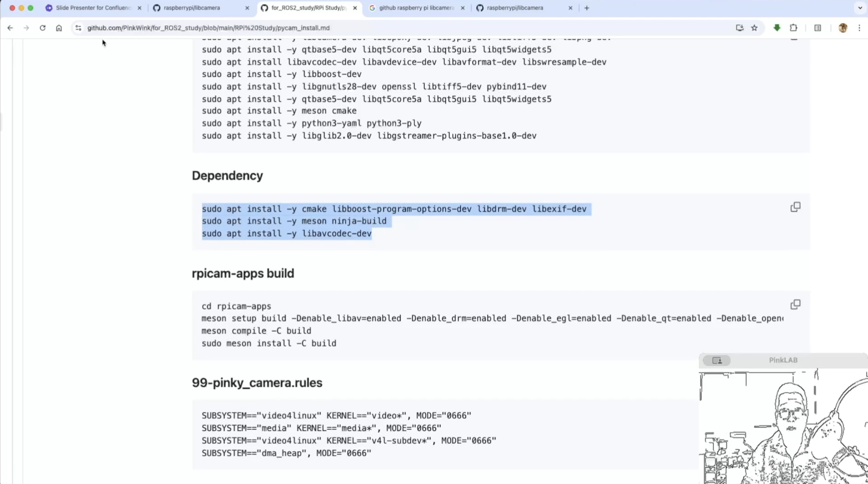Close the for_ROS2_study tab
Viewport: 868px width, 484px height.
pyautogui.click(x=355, y=8)
